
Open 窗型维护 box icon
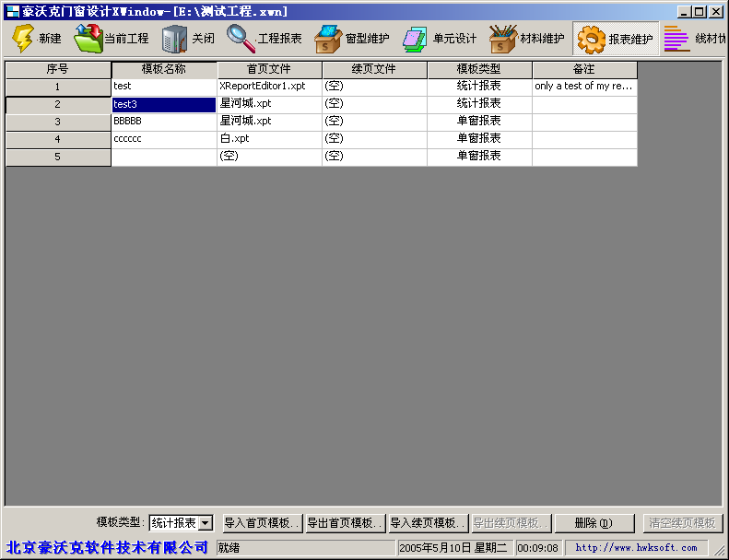pyautogui.click(x=328, y=39)
